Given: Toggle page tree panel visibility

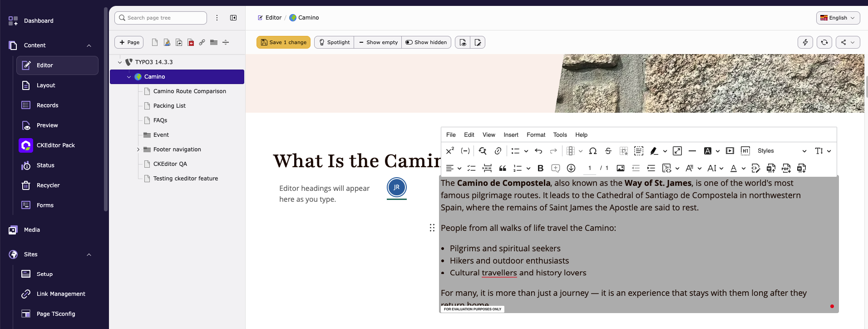Looking at the screenshot, I should pos(233,18).
